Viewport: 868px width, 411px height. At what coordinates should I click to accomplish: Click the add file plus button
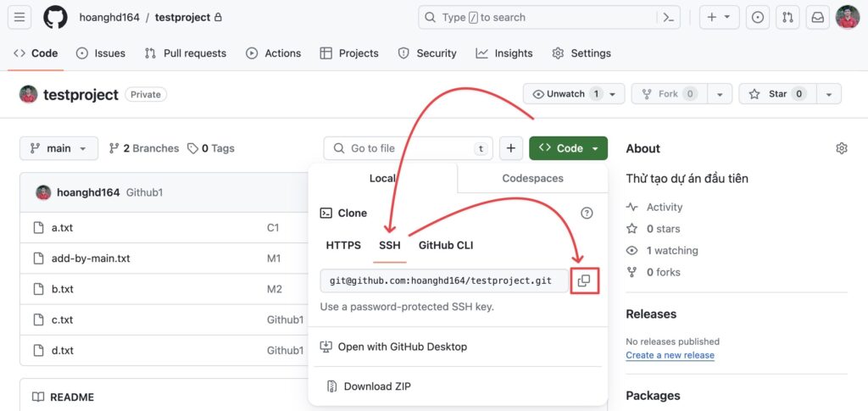pyautogui.click(x=511, y=148)
